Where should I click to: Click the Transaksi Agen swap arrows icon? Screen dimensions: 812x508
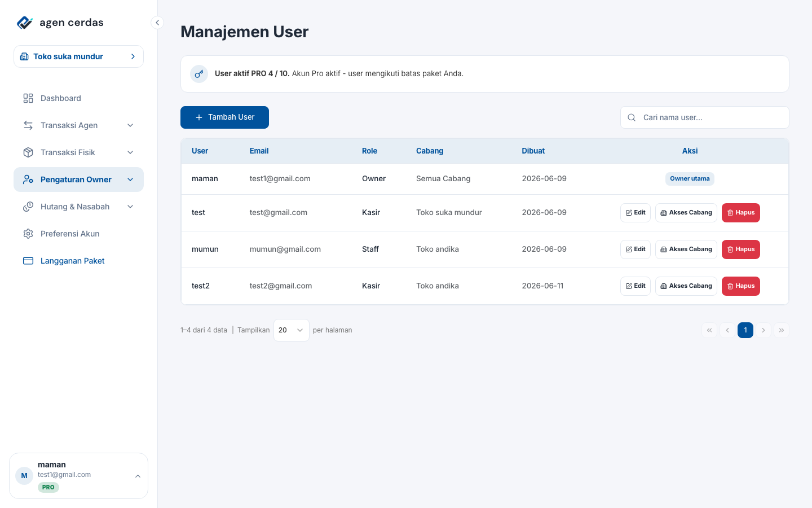pos(28,125)
